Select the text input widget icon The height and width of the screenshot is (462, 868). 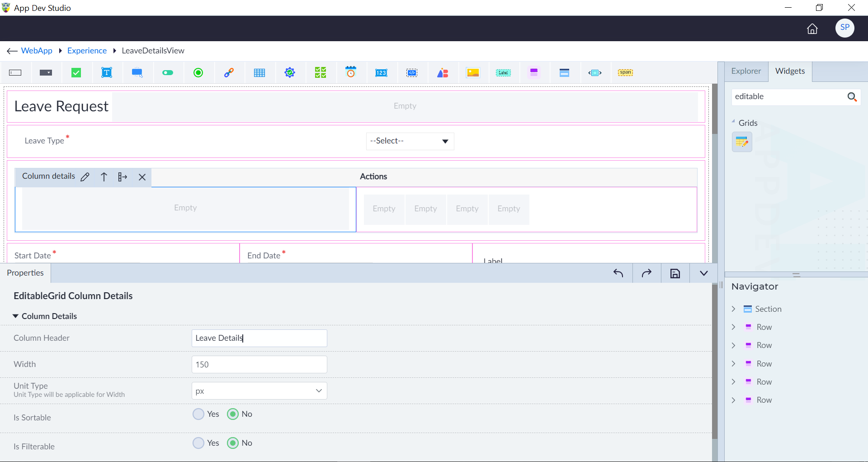pos(15,73)
